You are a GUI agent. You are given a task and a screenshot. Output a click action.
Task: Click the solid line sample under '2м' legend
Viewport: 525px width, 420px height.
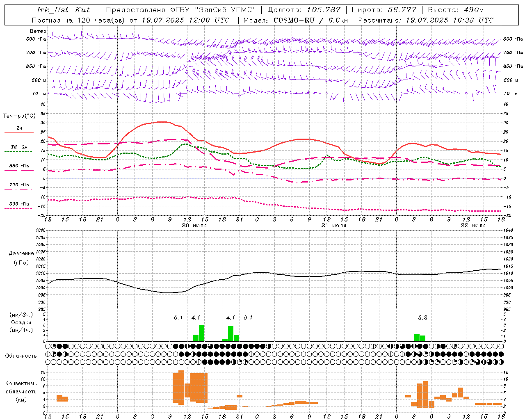pyautogui.click(x=19, y=133)
